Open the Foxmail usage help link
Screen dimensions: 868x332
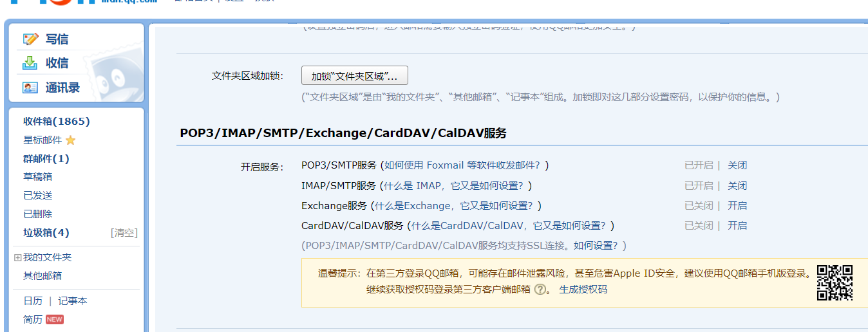[x=463, y=165]
